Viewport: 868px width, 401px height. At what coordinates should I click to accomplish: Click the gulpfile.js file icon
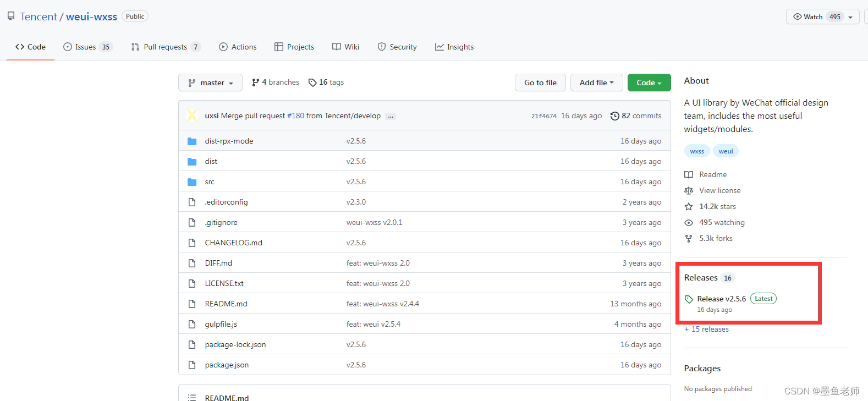(x=192, y=325)
